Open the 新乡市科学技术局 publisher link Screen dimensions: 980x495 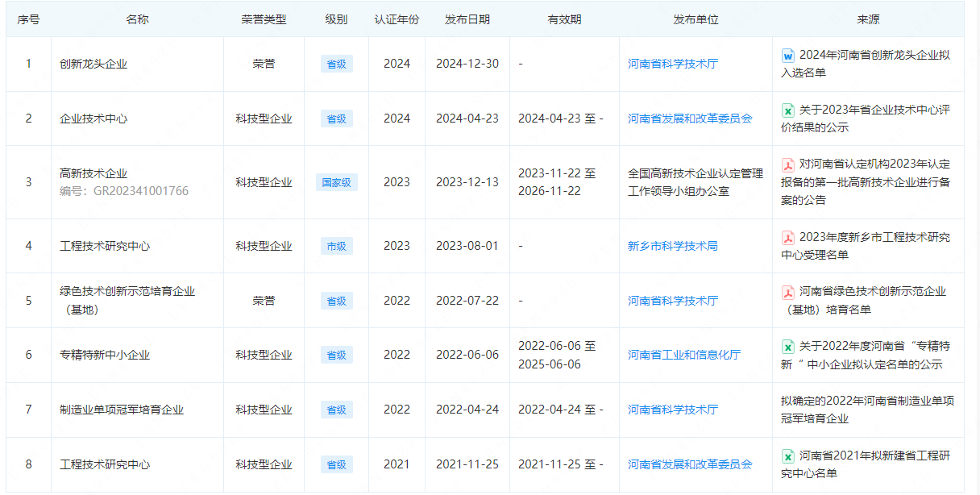672,246
